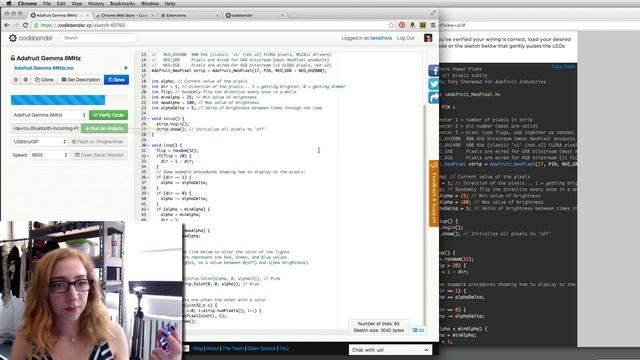This screenshot has height=360, width=640.
Task: Collapse the code fold arrow at line 36
Action: click(x=148, y=177)
